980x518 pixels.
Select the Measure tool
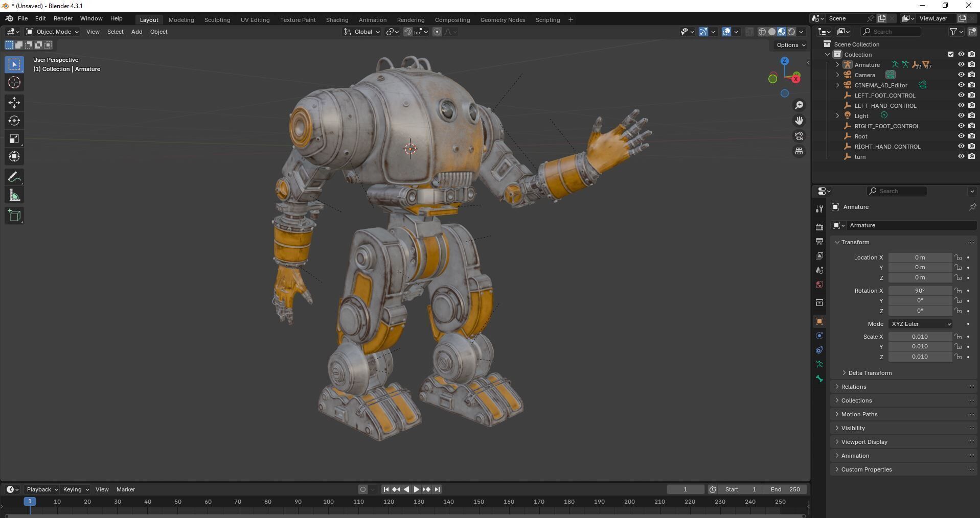pyautogui.click(x=14, y=195)
